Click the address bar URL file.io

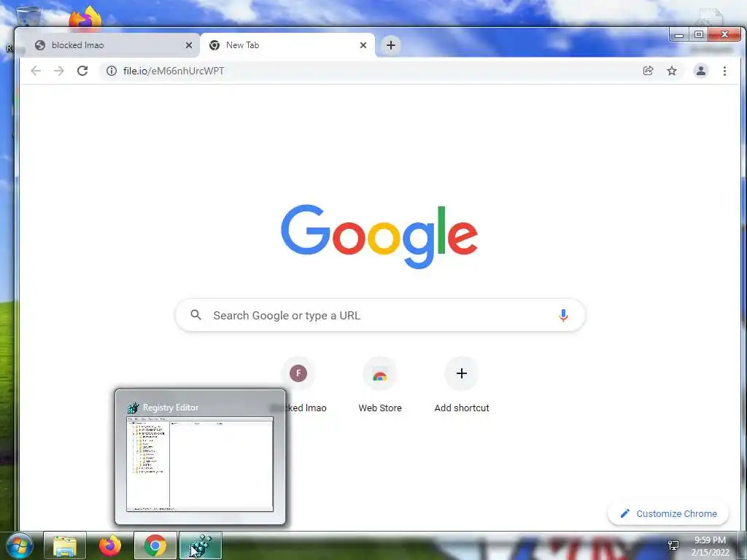[x=174, y=71]
